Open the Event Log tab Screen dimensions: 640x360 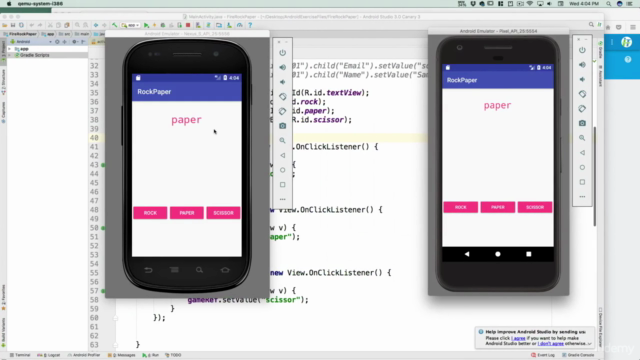543,355
